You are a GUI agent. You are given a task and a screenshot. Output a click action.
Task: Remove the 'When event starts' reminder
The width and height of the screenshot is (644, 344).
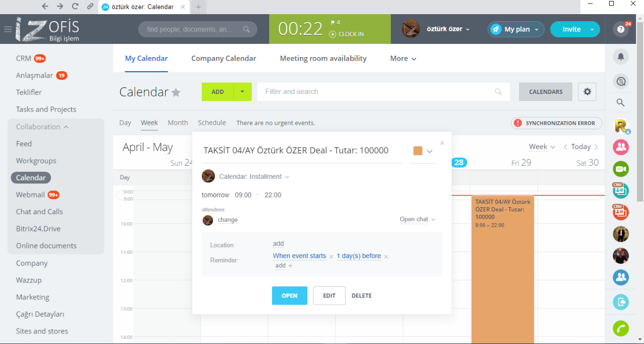(x=332, y=257)
